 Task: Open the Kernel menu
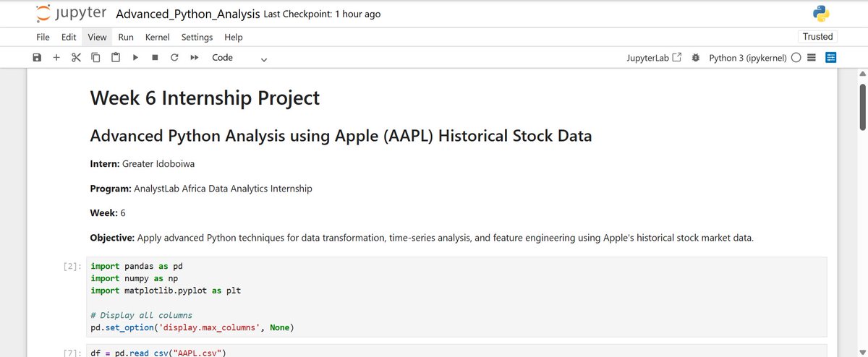tap(157, 37)
